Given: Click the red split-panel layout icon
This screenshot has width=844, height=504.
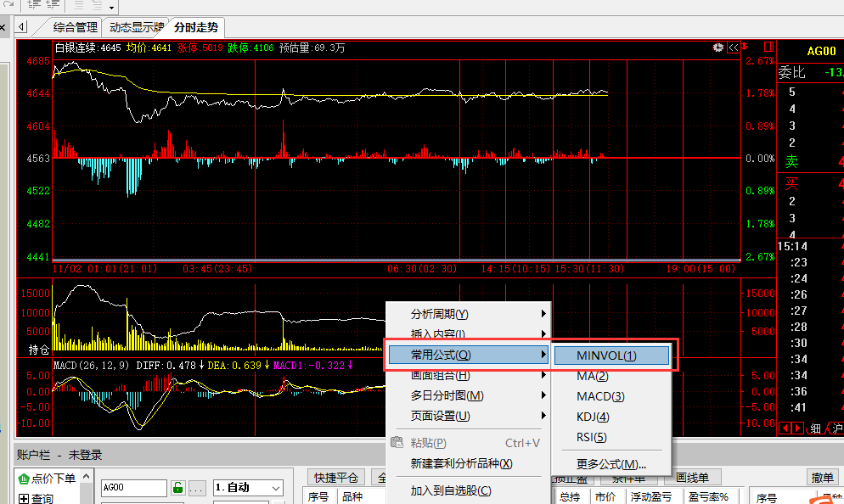Looking at the screenshot, I should coord(768,47).
